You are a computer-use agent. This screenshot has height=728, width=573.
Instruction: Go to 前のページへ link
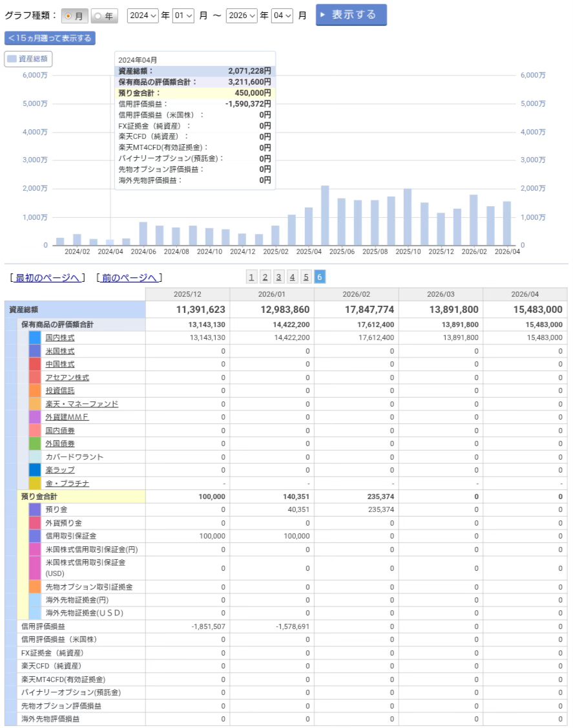tap(129, 277)
